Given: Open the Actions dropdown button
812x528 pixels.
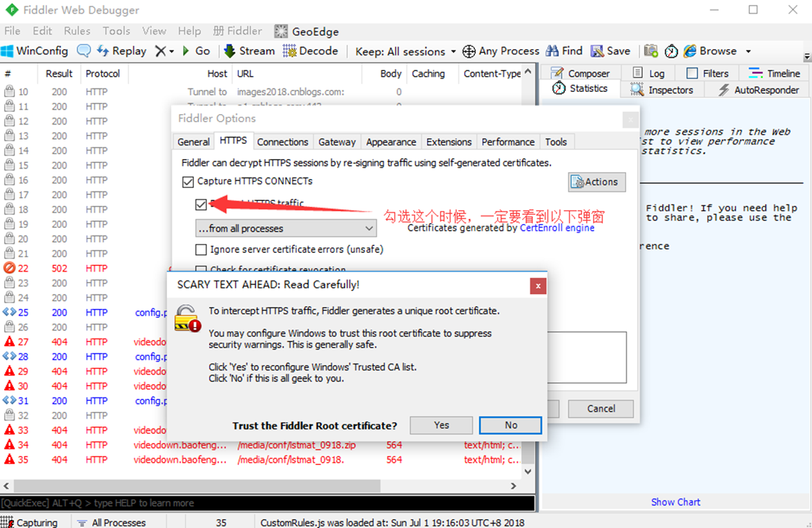Looking at the screenshot, I should tap(597, 182).
